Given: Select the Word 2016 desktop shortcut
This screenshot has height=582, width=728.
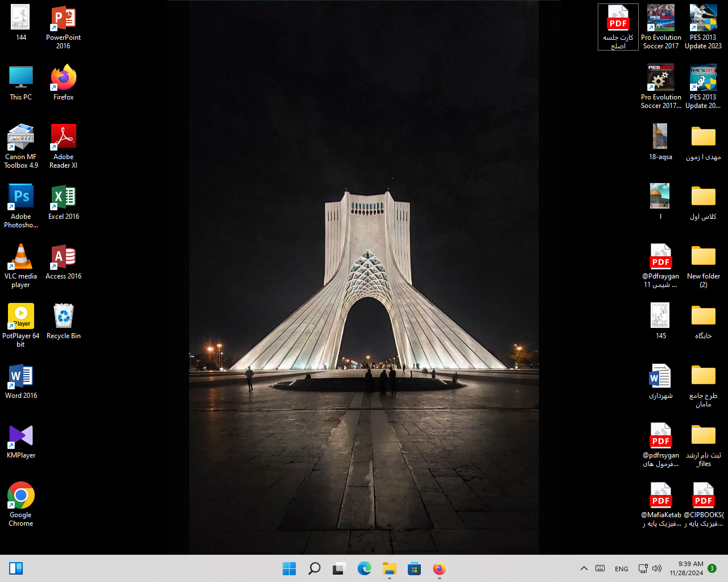Looking at the screenshot, I should tap(21, 381).
